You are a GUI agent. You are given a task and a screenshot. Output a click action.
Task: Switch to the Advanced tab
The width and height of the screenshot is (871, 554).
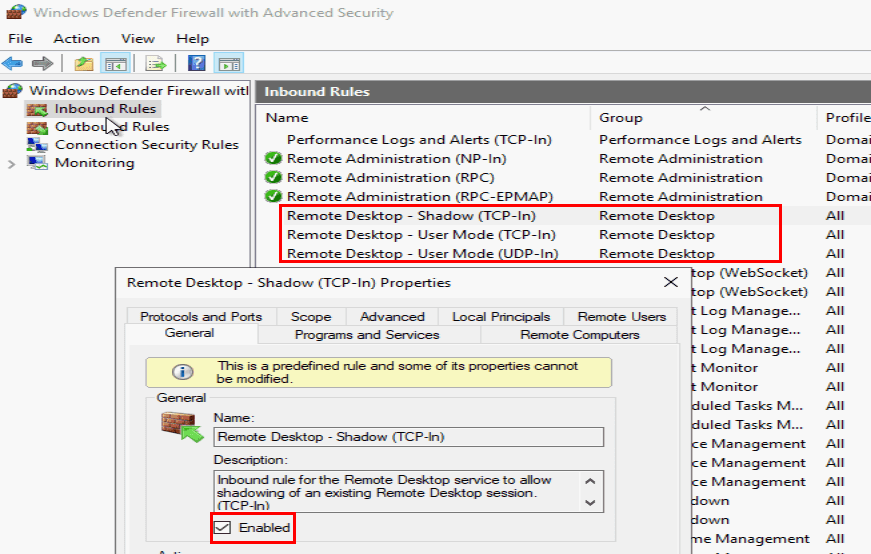[392, 316]
